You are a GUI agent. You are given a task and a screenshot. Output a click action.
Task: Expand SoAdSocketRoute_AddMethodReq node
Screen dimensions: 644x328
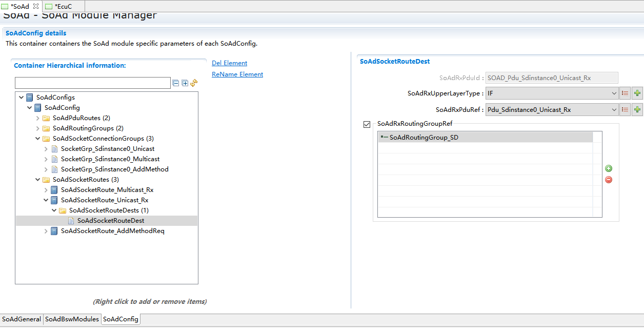point(46,231)
